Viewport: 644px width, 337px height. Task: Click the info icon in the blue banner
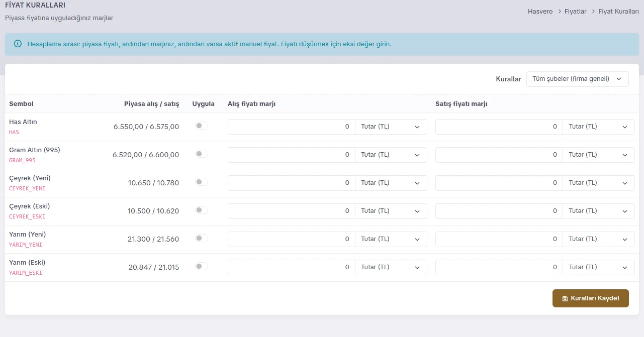18,44
